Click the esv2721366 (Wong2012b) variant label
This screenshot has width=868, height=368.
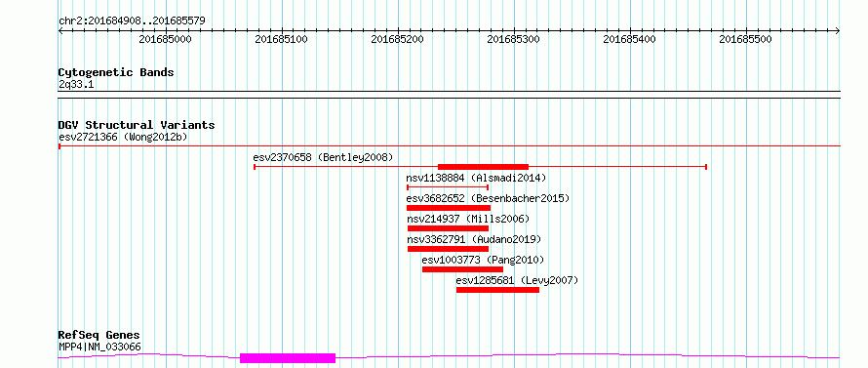coord(123,137)
